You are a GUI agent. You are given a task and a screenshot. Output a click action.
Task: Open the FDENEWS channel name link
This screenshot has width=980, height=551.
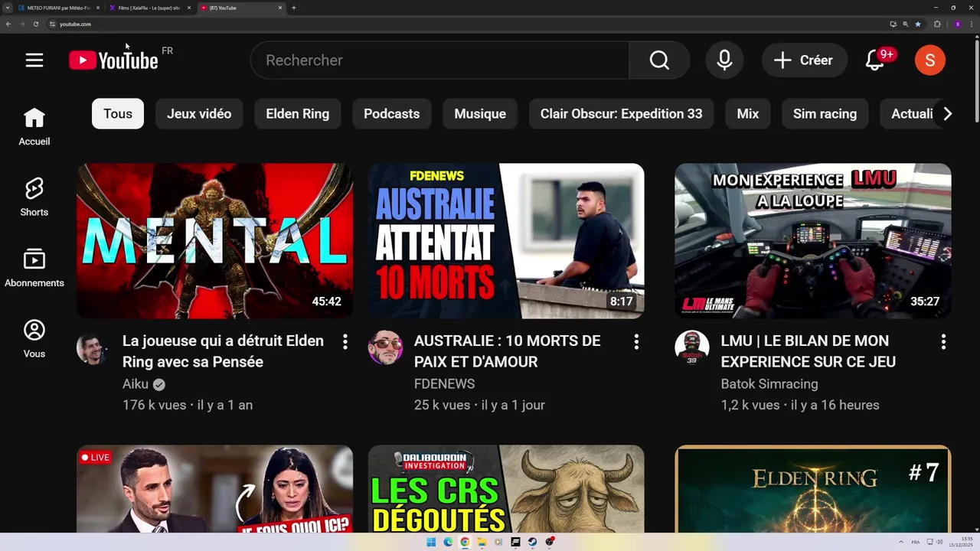pos(444,384)
